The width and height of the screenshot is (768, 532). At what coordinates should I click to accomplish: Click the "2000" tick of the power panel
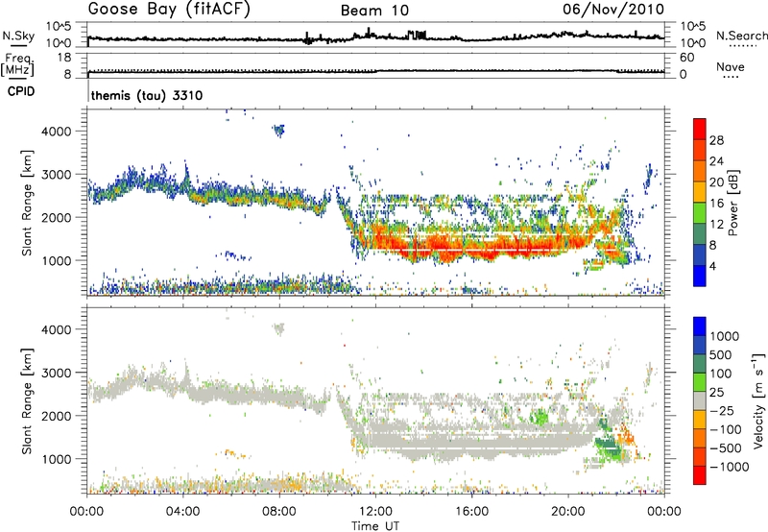(x=56, y=217)
